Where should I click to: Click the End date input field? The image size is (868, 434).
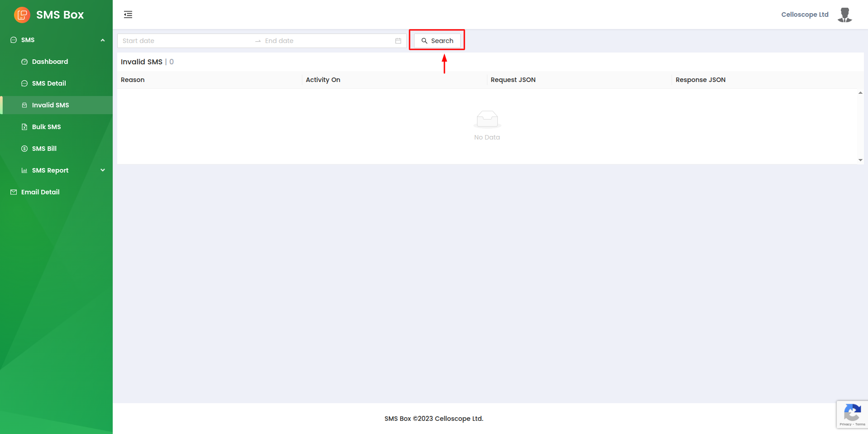tap(326, 41)
